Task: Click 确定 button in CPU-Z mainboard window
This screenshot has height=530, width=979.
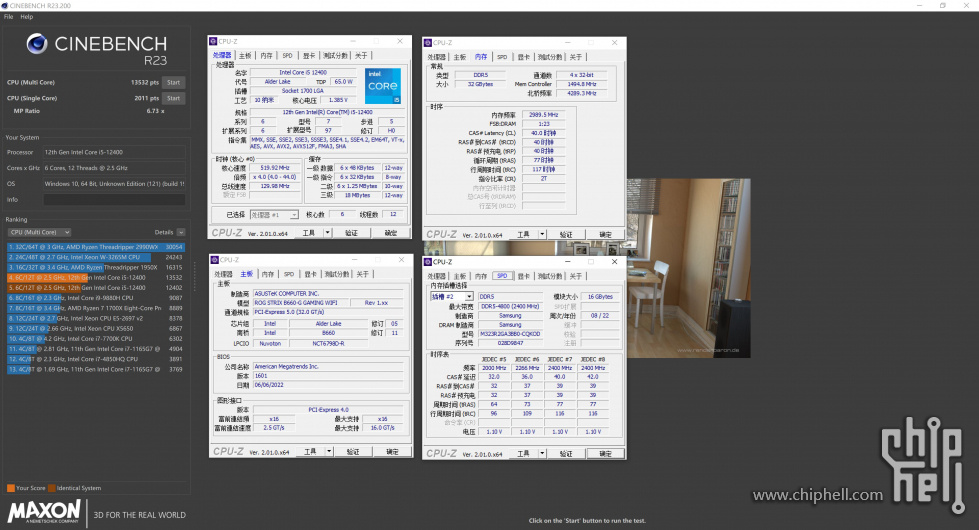Action: click(392, 451)
